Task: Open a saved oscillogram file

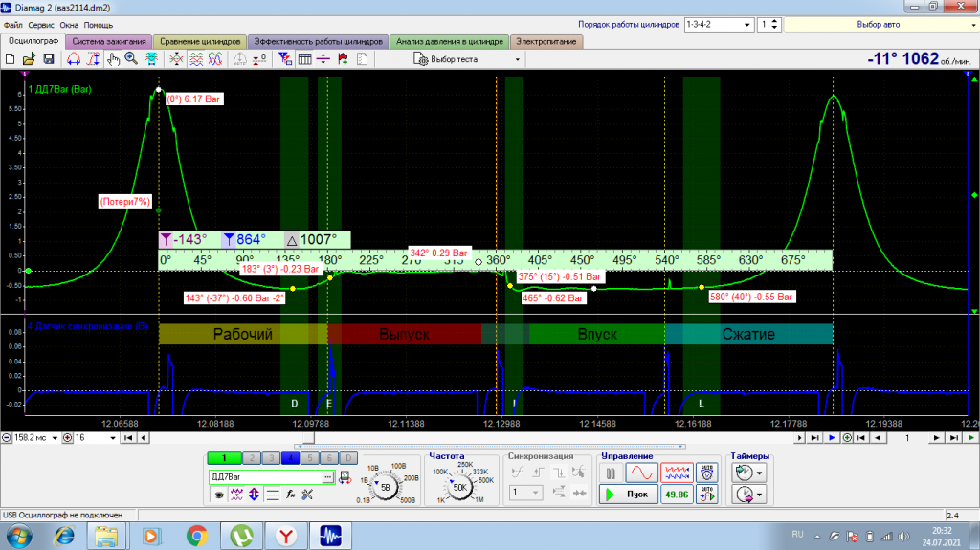Action: pyautogui.click(x=29, y=59)
